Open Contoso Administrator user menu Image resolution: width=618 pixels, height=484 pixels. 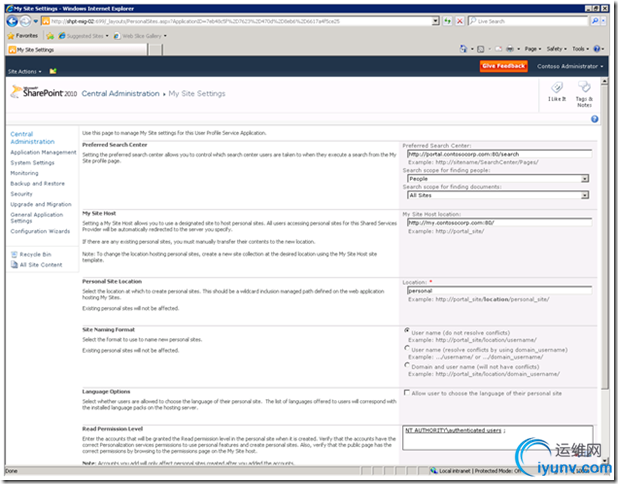[570, 66]
